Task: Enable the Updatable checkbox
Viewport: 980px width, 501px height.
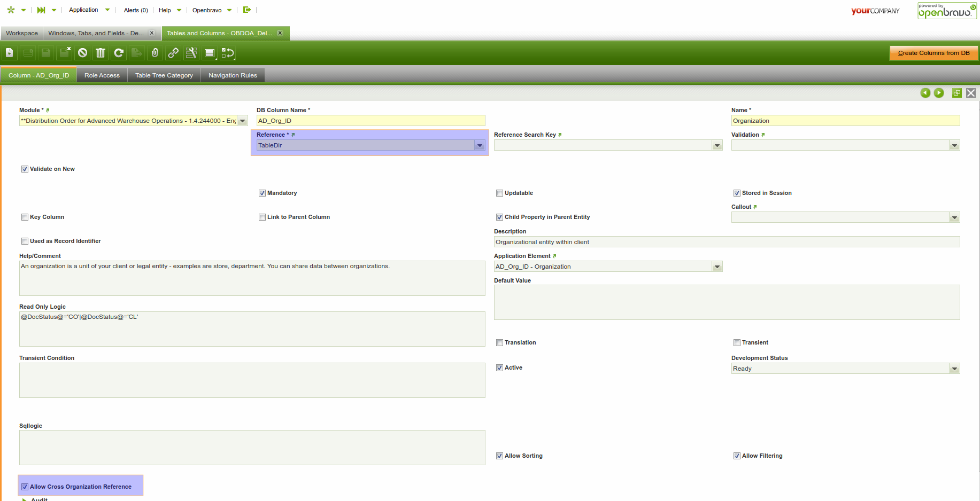Action: (x=499, y=193)
